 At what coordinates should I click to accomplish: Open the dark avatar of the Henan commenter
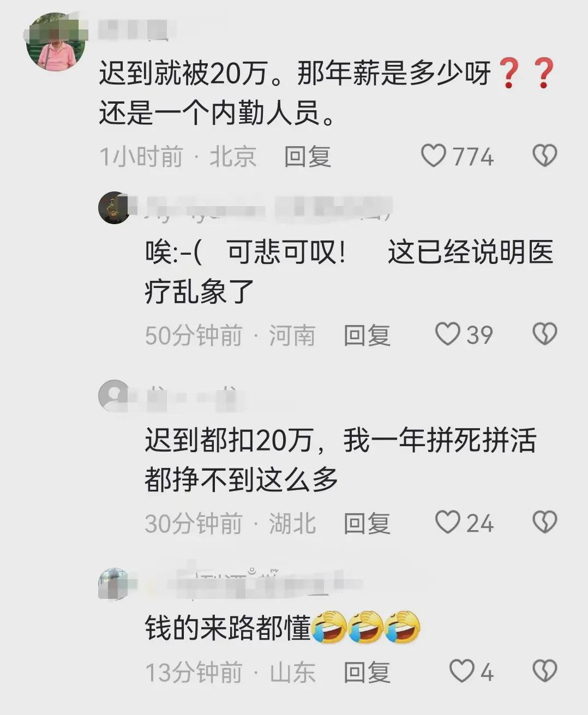click(x=114, y=208)
